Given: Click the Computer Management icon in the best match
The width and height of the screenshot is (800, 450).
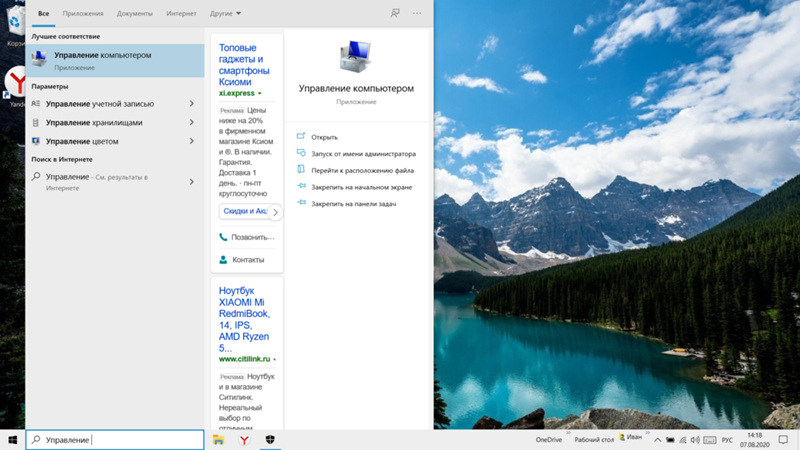Looking at the screenshot, I should point(39,59).
